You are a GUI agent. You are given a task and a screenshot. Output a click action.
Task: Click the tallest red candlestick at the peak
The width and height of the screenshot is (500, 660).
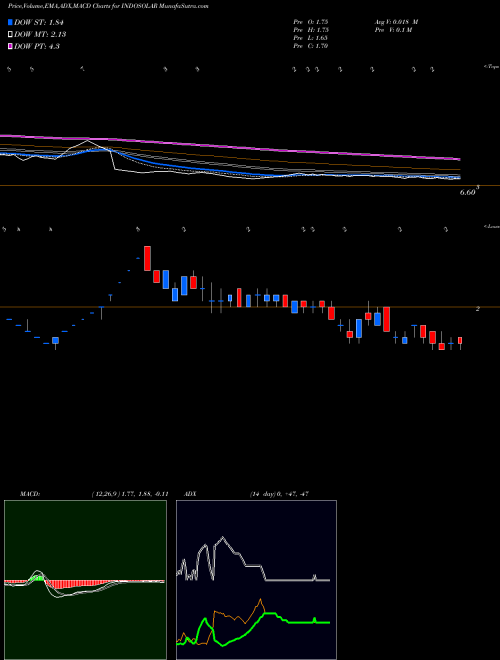click(x=147, y=258)
